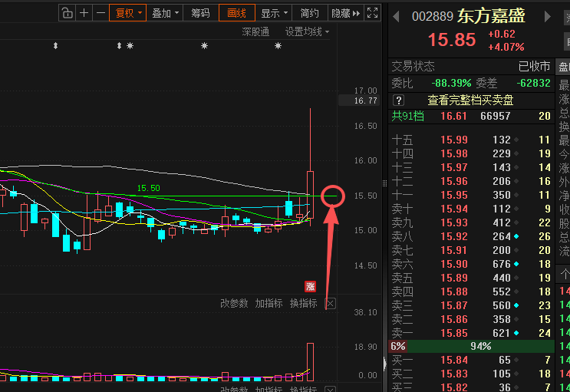
Task: Click the current price 15.85
Action: pyautogui.click(x=452, y=40)
